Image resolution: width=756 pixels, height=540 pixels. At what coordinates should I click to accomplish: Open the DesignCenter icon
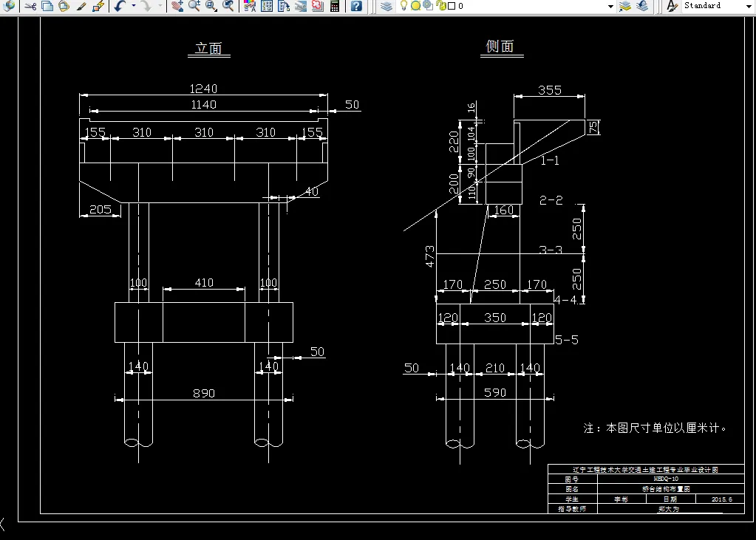click(x=267, y=6)
